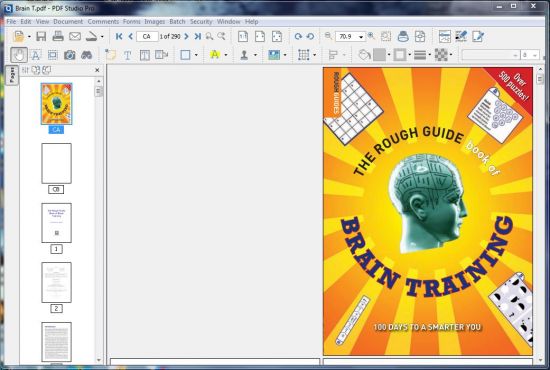Viewport: 550px width, 370px height.
Task: Click the Add Image tool icon
Action: pos(274,55)
